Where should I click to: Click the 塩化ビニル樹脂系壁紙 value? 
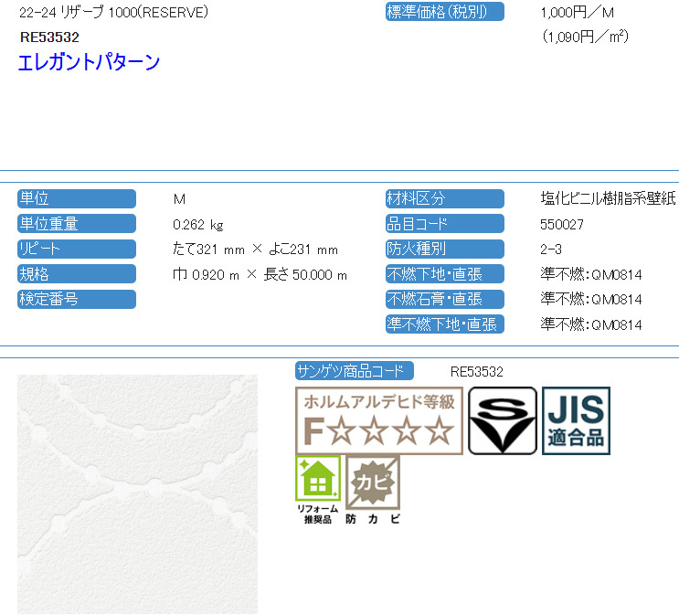(x=608, y=198)
